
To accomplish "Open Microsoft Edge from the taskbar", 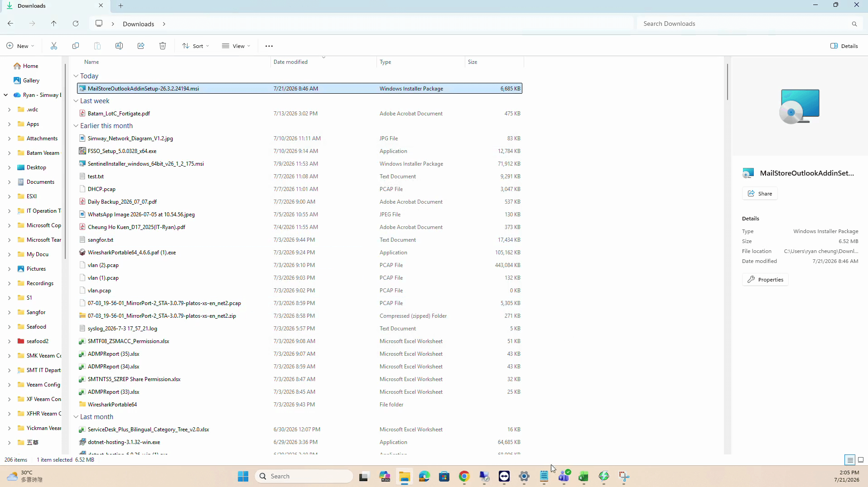I will click(424, 476).
